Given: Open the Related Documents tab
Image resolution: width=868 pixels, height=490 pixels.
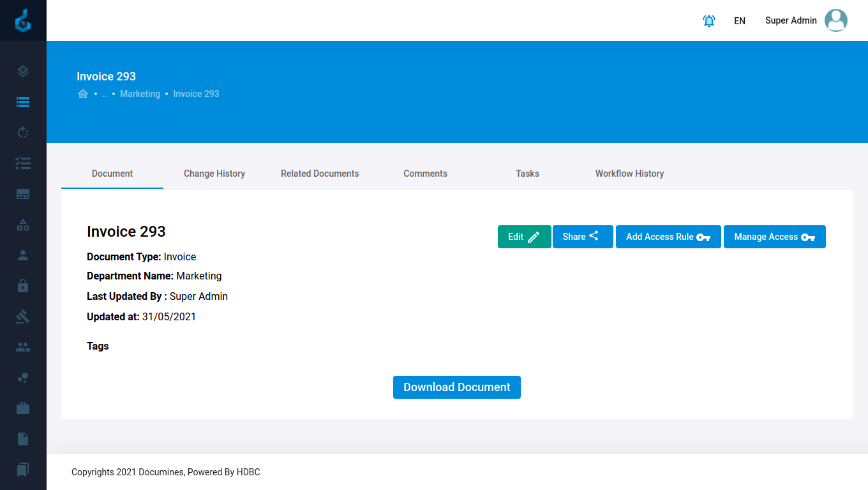Looking at the screenshot, I should click(x=320, y=174).
